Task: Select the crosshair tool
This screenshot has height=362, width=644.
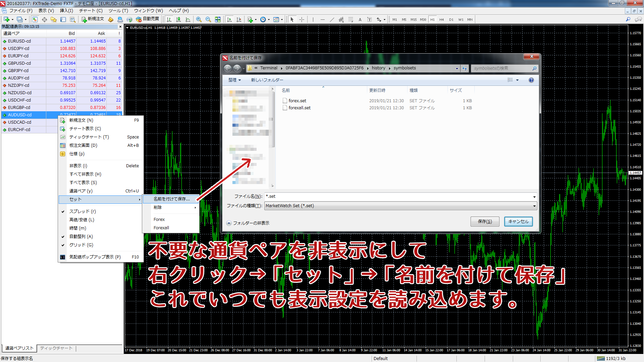Action: tap(302, 19)
